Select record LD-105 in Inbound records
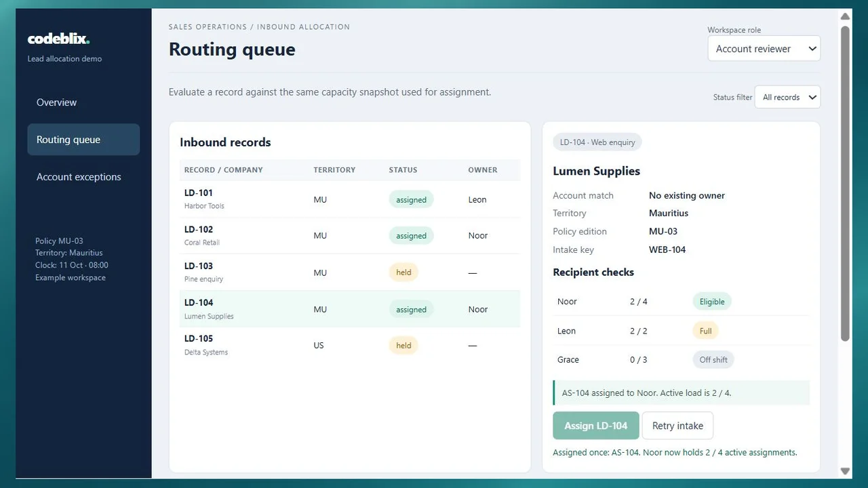 pos(350,346)
